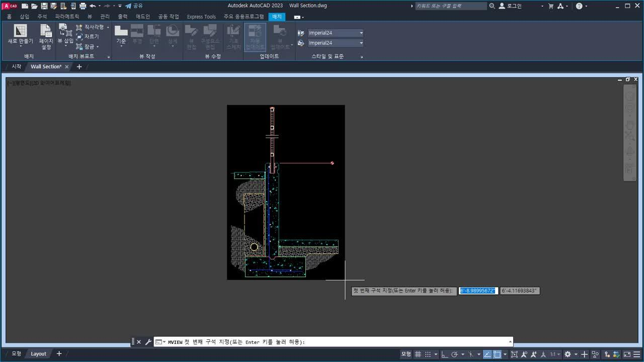Click the Annotation Monitor plus icon
This screenshot has height=362, width=644.
(584, 354)
